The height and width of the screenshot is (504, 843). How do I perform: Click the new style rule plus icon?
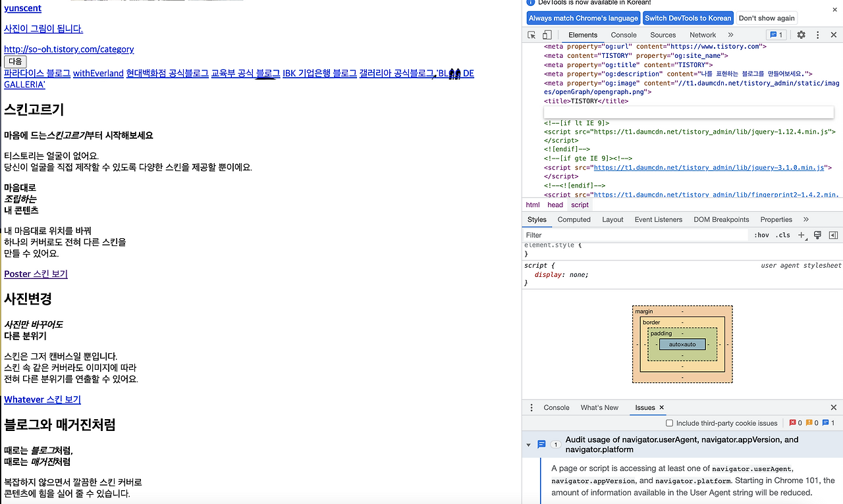(x=802, y=235)
